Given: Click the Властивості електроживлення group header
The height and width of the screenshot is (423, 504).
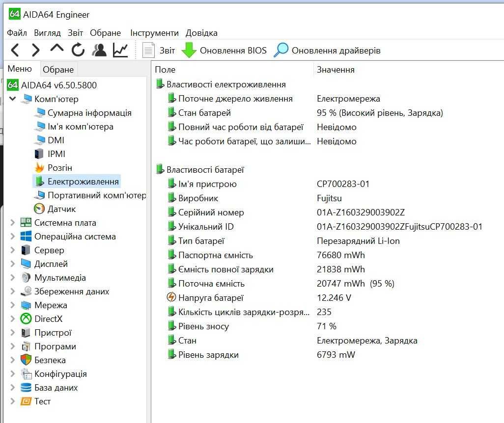Looking at the screenshot, I should click(226, 84).
